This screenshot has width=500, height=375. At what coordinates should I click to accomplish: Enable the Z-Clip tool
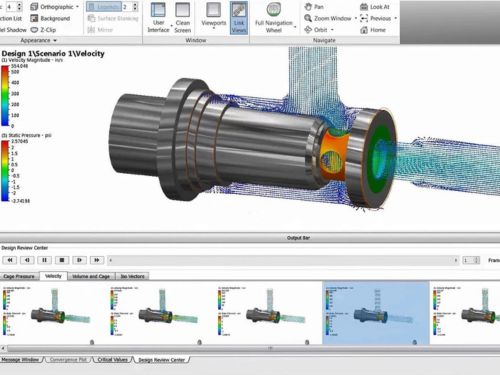click(43, 30)
